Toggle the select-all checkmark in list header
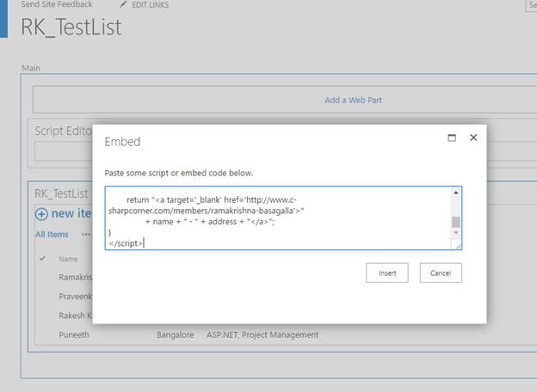This screenshot has height=392, width=537. [42, 258]
